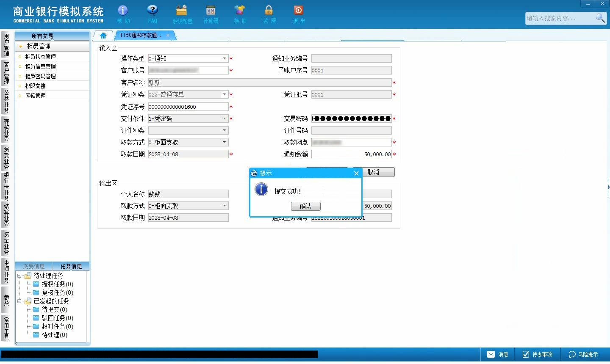The image size is (610, 364).
Task: Select the 任务信息 tab
Action: [71, 266]
